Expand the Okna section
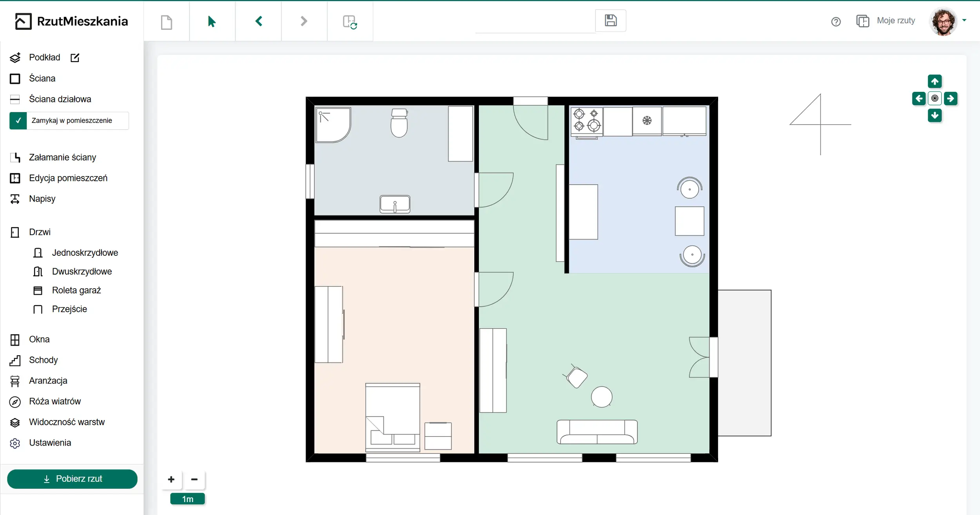 click(39, 339)
